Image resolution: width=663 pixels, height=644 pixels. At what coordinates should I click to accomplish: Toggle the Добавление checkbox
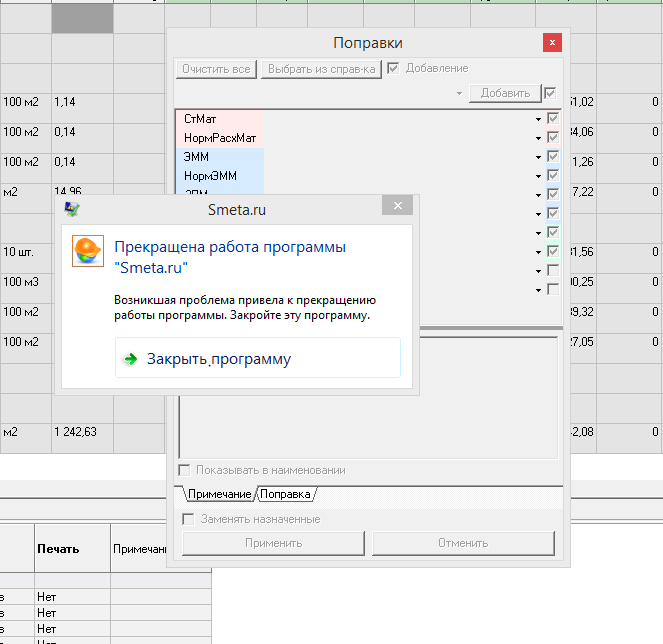tap(393, 68)
